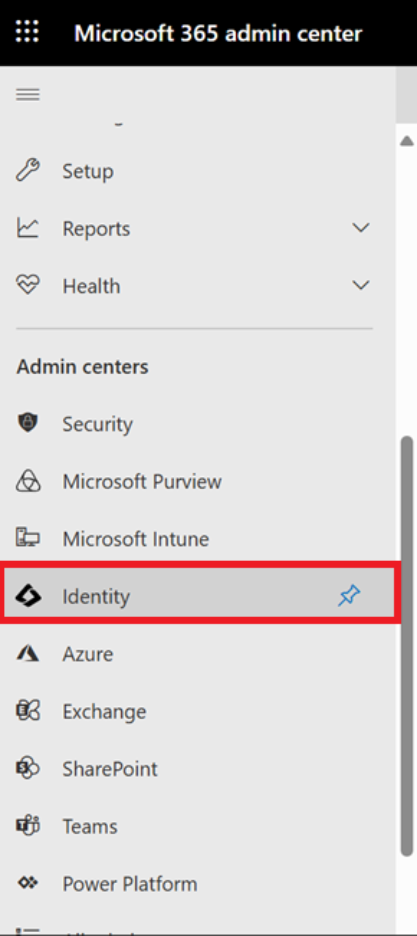
Task: Open the Teams admin center
Action: [197, 826]
